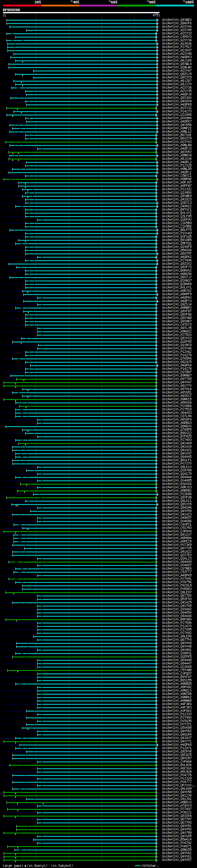
Task: Click the UniRef100_Q8S3T8 hit label
Action: point(177,504)
